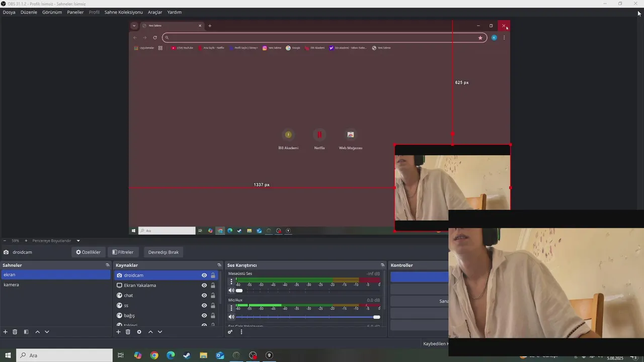Viewport: 644px width, 362px height.
Task: Open advanced audio properties gears icon
Action: (230, 332)
